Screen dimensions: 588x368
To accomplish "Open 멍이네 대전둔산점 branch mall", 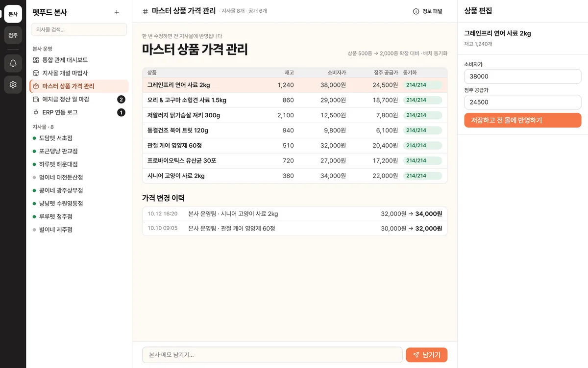I will (x=79, y=177).
